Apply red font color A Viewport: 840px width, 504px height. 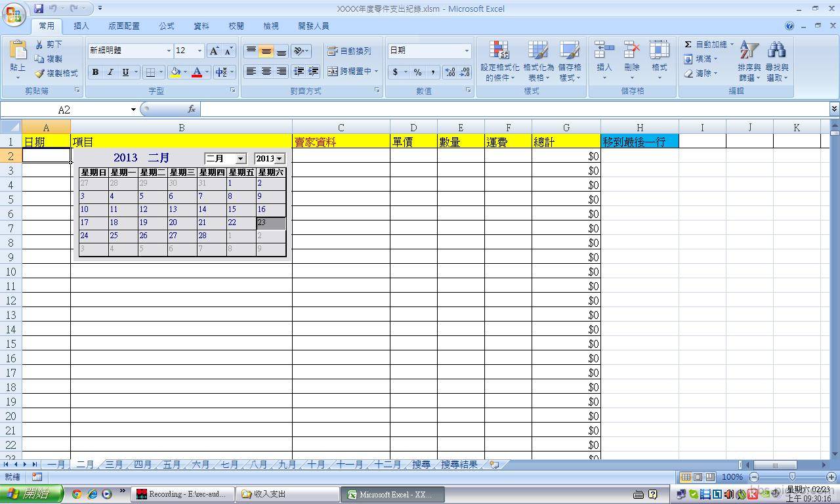196,72
